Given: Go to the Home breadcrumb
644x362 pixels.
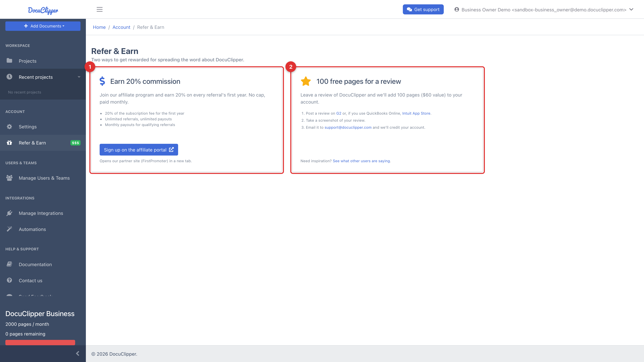Looking at the screenshot, I should [99, 27].
